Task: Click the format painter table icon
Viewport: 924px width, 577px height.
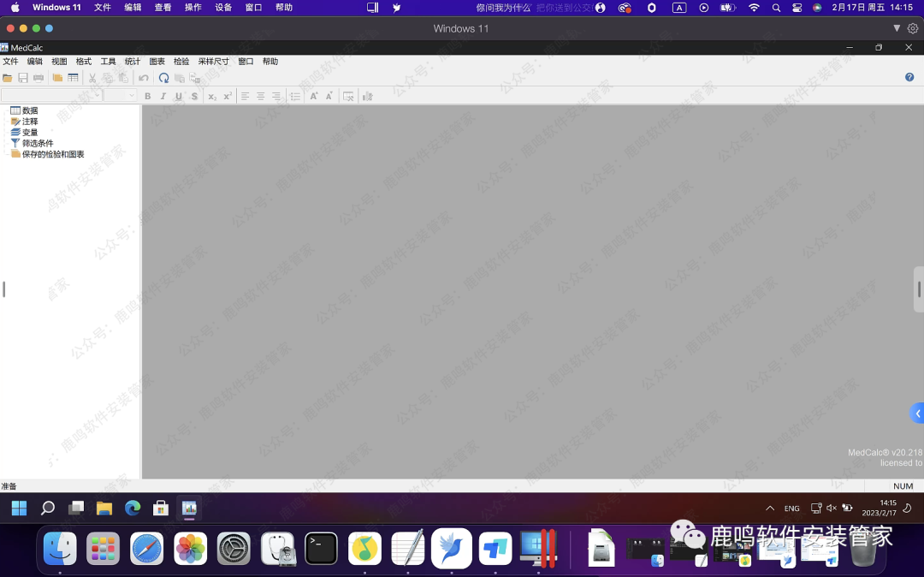Action: (348, 96)
